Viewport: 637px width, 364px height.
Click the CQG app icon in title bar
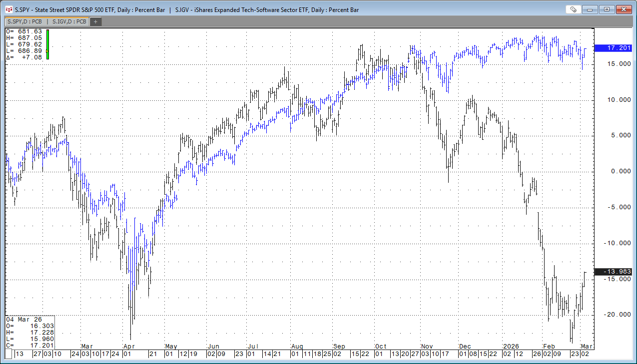8,9
